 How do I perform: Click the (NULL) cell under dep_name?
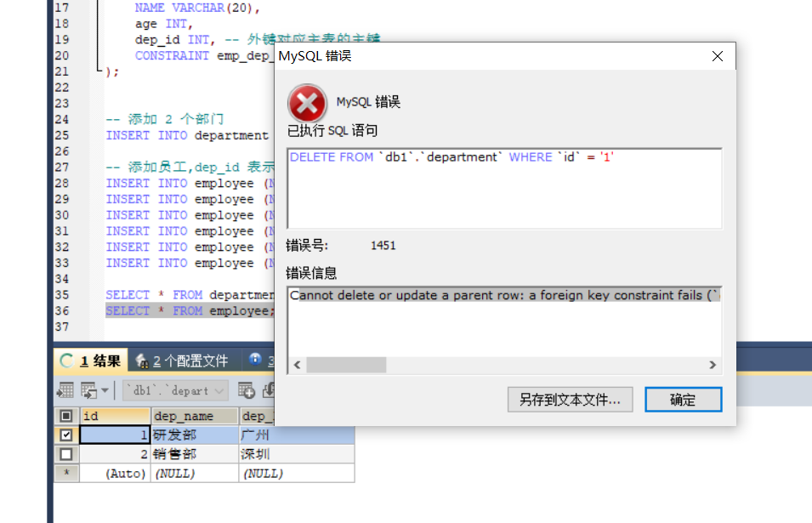coord(195,474)
